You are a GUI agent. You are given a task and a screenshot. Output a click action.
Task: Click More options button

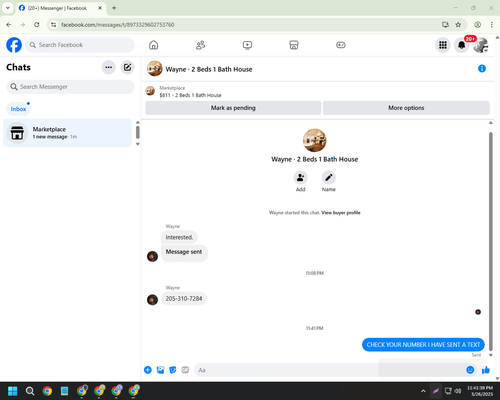pos(406,108)
